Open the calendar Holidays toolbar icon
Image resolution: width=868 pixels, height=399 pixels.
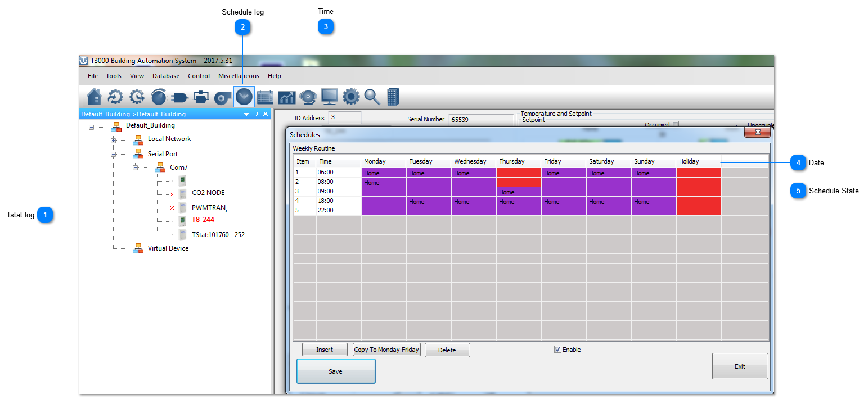tap(265, 97)
